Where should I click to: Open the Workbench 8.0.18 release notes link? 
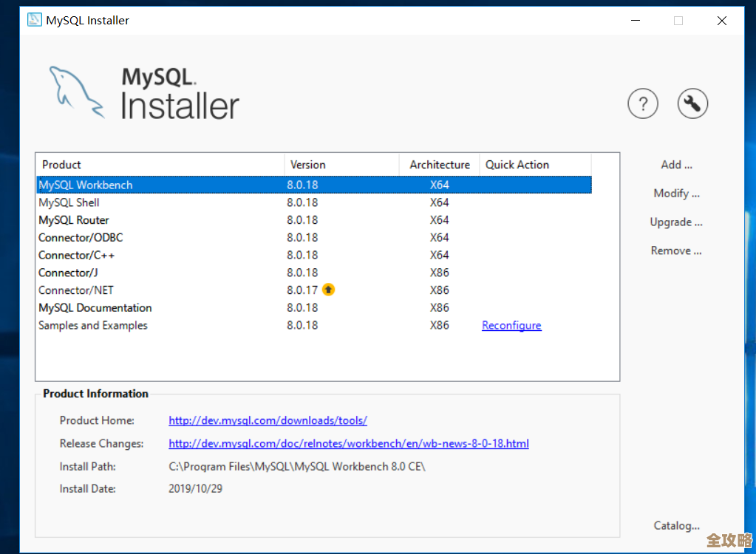[348, 443]
